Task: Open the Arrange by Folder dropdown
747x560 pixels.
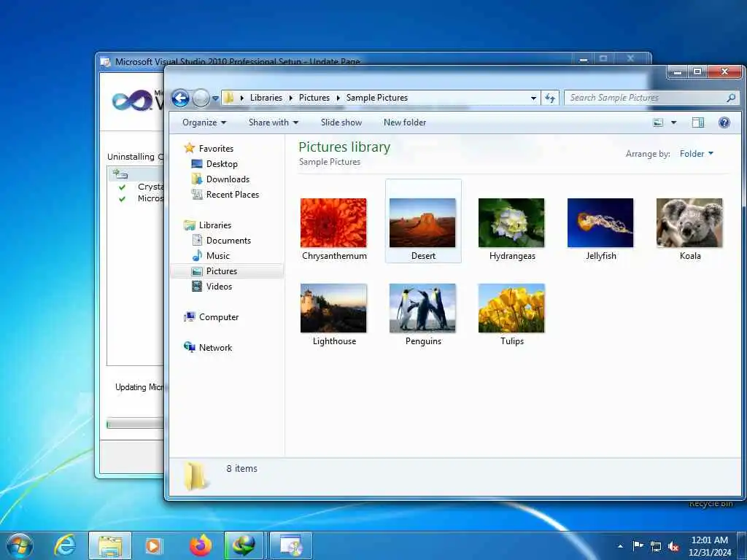Action: [697, 154]
